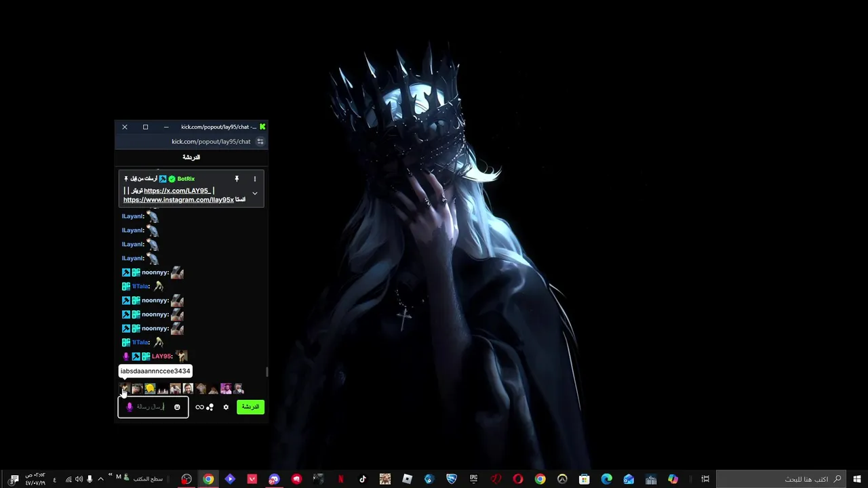The image size is (868, 488).
Task: Click the LAY95 username in chat
Action: [x=161, y=357]
